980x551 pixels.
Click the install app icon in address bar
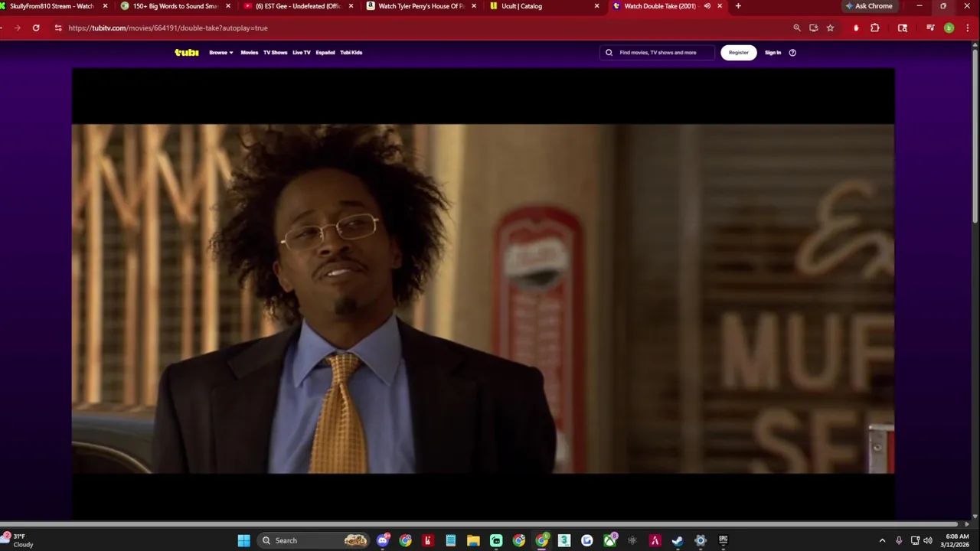(x=813, y=28)
